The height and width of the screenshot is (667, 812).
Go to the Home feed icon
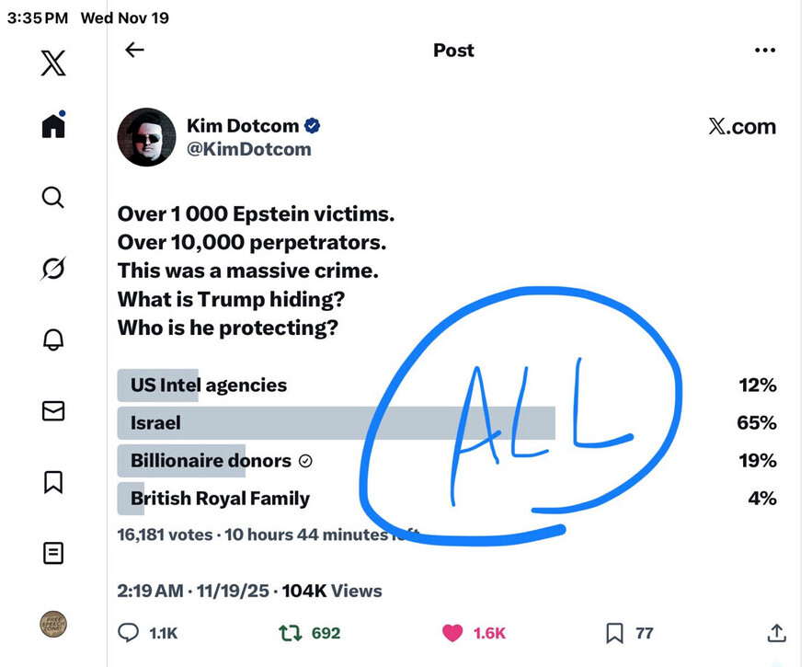click(x=53, y=125)
